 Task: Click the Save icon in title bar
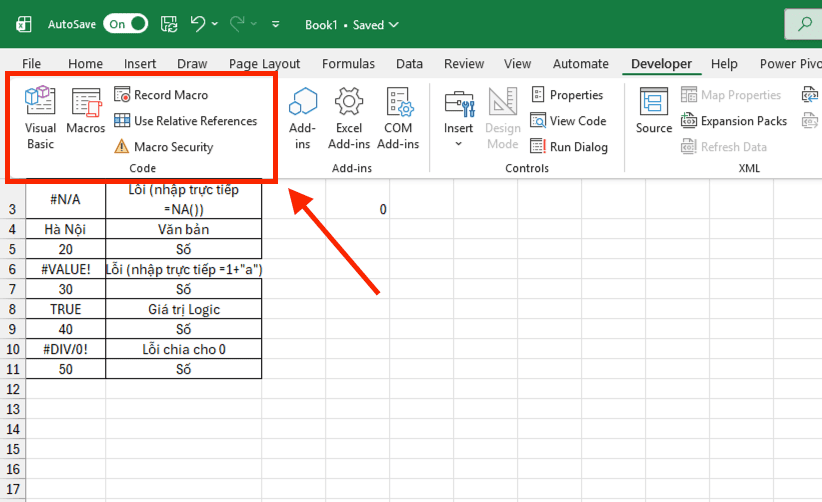tap(169, 24)
